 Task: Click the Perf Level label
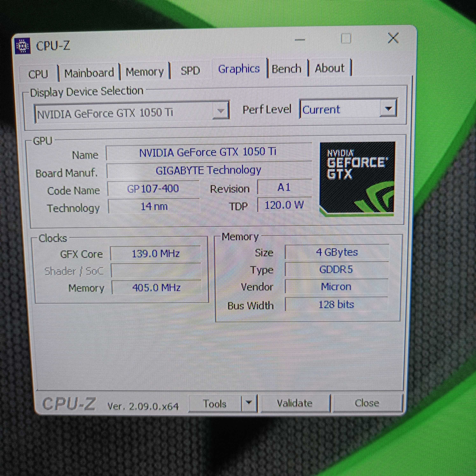click(x=267, y=110)
